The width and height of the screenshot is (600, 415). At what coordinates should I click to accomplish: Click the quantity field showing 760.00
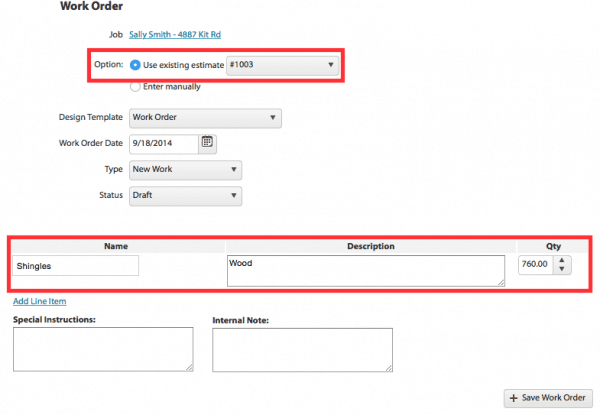[535, 265]
